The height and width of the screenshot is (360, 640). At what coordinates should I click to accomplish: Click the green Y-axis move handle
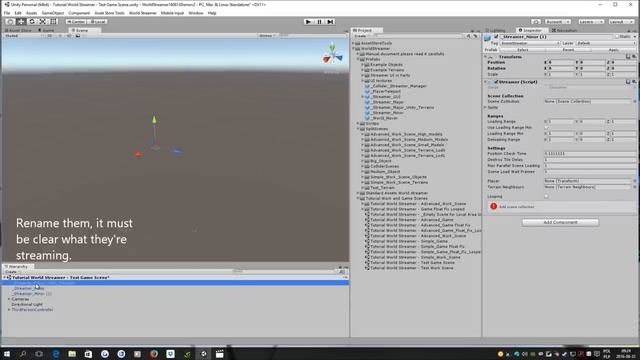point(154,120)
